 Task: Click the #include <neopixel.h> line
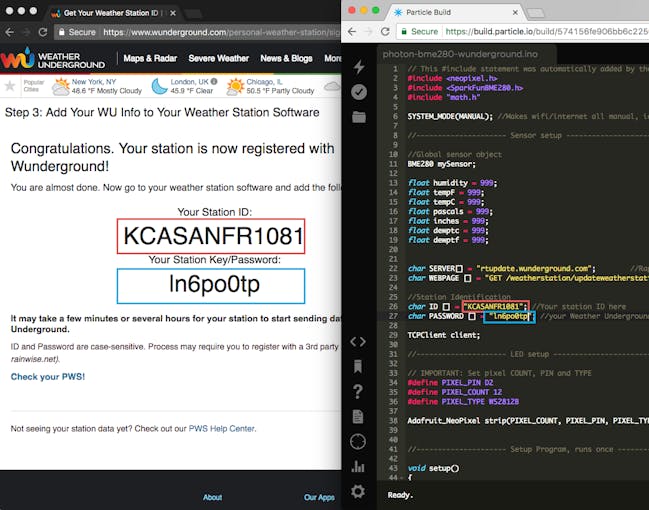[x=452, y=78]
